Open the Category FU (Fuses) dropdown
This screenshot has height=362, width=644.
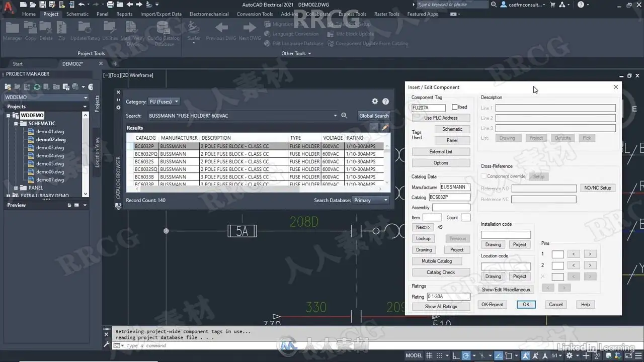[164, 102]
